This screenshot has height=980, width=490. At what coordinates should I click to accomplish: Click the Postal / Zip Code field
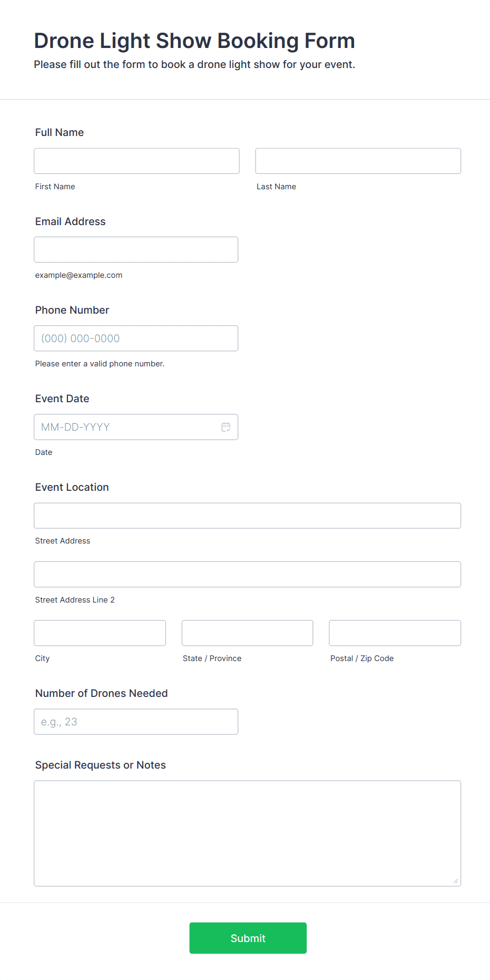(395, 633)
